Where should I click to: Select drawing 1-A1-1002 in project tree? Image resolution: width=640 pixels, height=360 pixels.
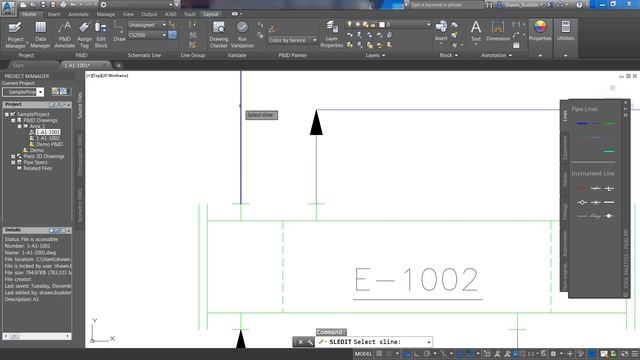pyautogui.click(x=48, y=138)
